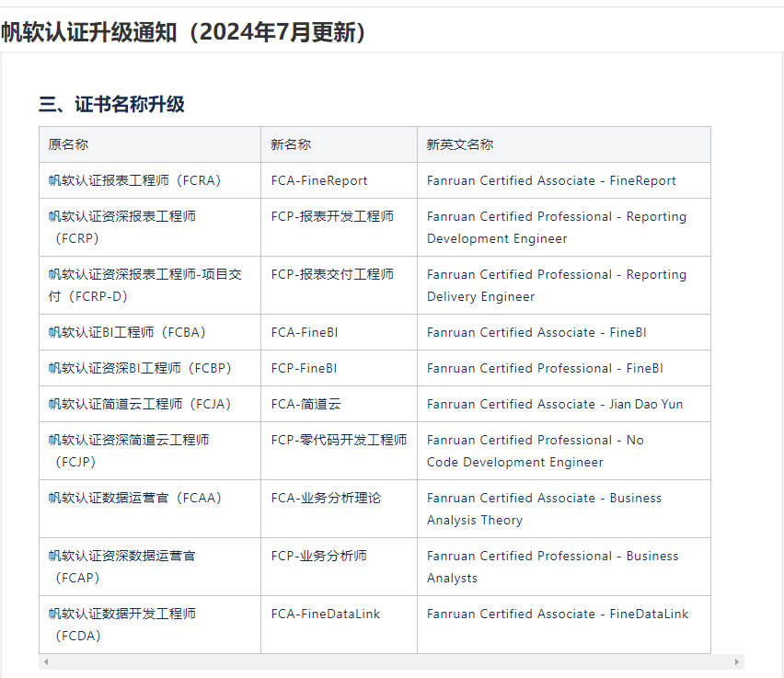The width and height of the screenshot is (784, 678).
Task: Click the table's horizontal scrollbar track
Action: [391, 662]
